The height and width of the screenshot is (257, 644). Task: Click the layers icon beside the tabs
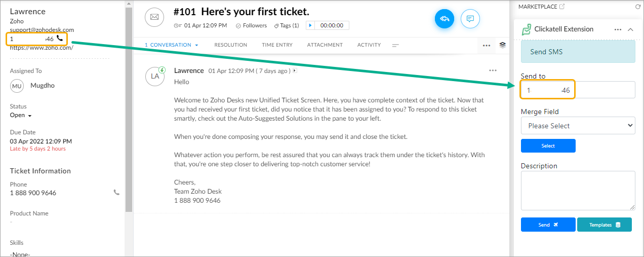(x=502, y=45)
